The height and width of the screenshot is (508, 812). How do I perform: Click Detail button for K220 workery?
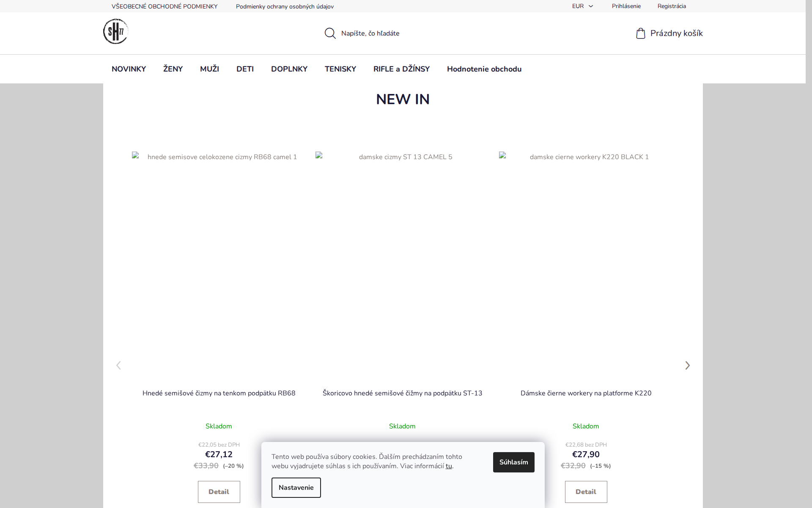[586, 492]
